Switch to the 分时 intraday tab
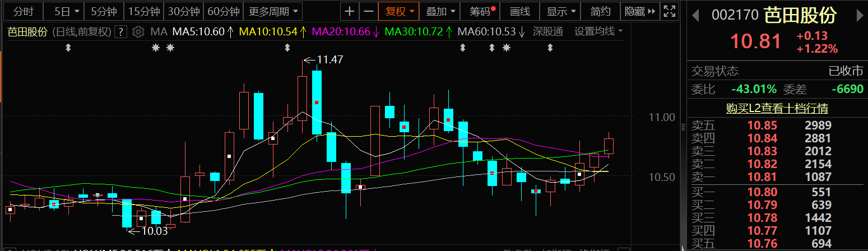The image size is (868, 251). 23,11
